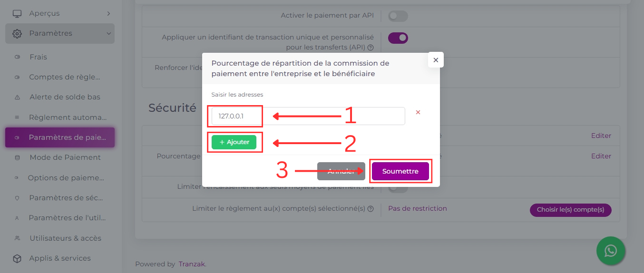This screenshot has width=644, height=273.
Task: Click the purple Soumettre button
Action: pyautogui.click(x=400, y=171)
